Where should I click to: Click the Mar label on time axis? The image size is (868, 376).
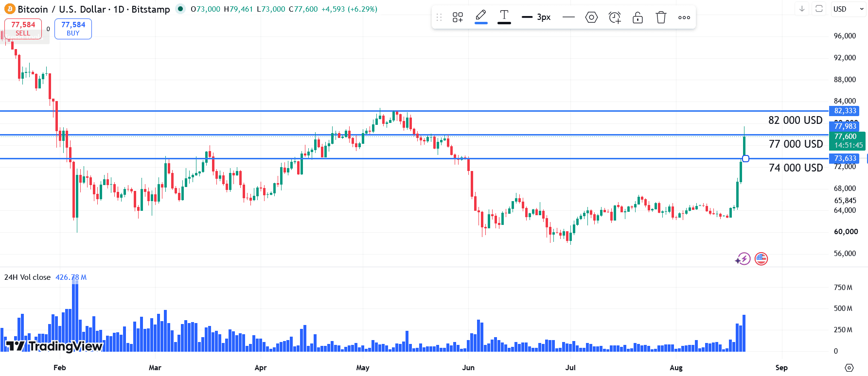coord(155,368)
